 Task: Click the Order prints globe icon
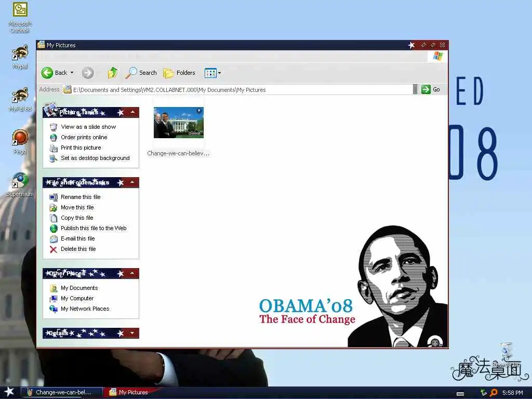[x=54, y=137]
